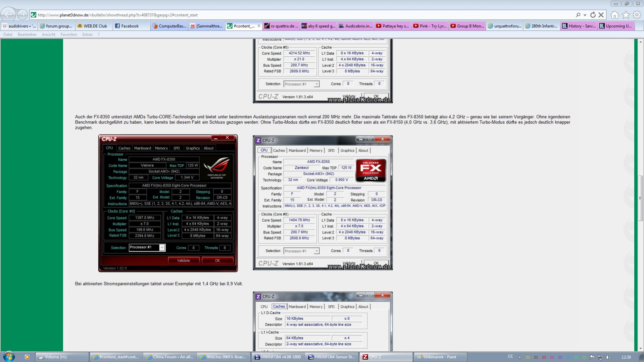Open HWiNFO64 v4.08-1800 taskbar button
This screenshot has width=644, height=362.
pyautogui.click(x=278, y=357)
